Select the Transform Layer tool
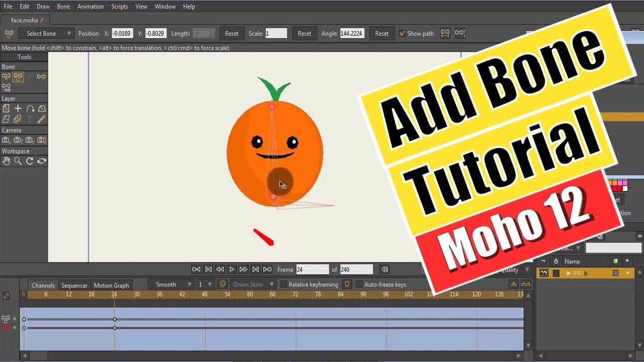 point(6,108)
